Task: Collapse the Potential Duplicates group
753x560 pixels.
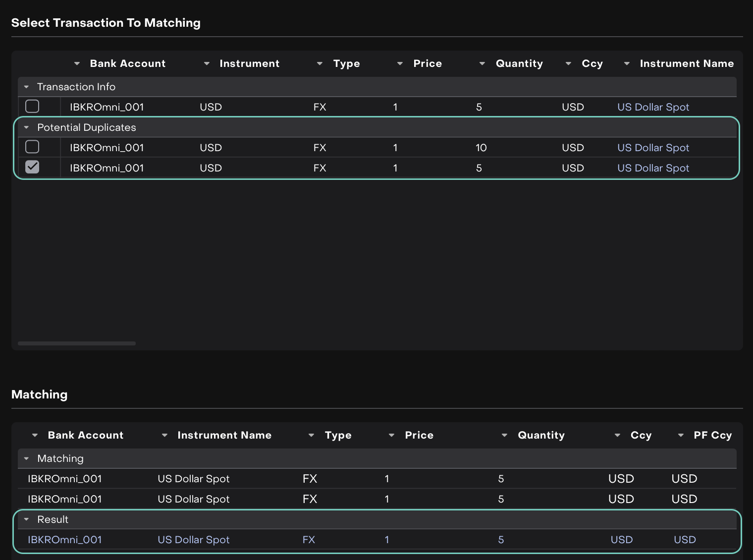Action: (x=27, y=127)
